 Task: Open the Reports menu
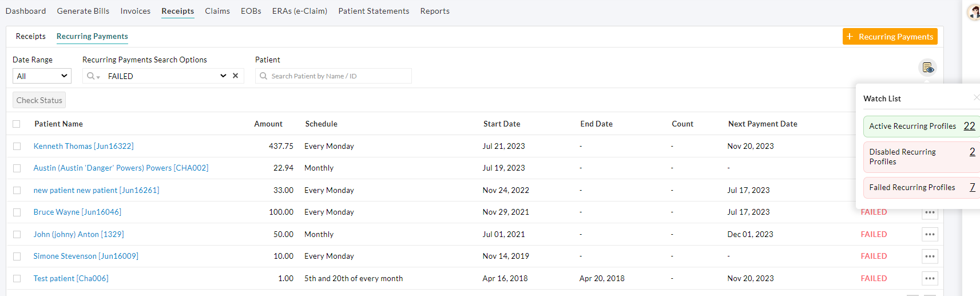pyautogui.click(x=435, y=11)
